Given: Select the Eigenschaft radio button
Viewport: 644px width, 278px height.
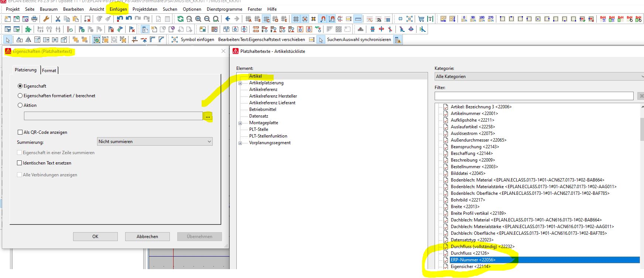Looking at the screenshot, I should 20,86.
